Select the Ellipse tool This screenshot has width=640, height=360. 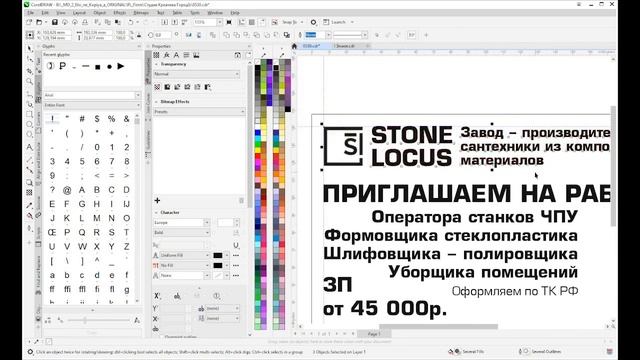tap(30, 124)
